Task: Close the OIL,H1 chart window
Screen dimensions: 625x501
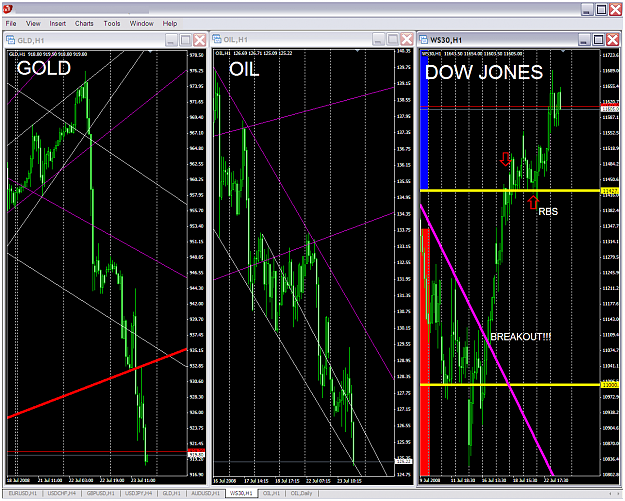Action: click(407, 39)
